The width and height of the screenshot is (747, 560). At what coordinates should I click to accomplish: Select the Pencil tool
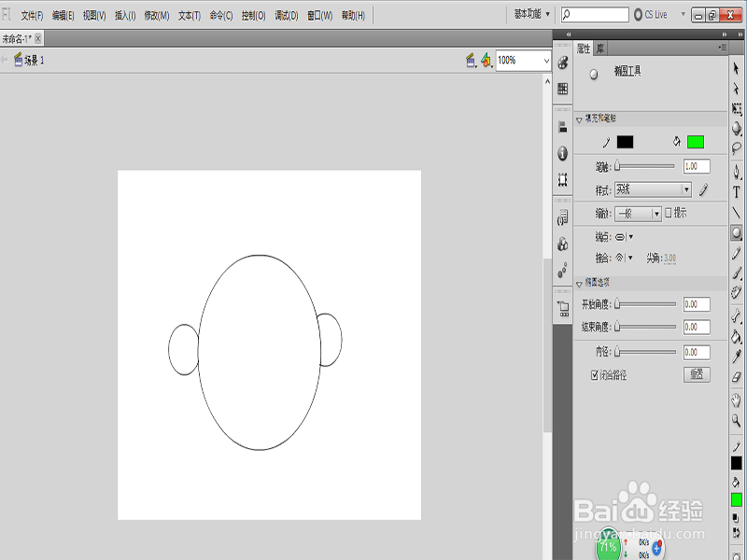tap(737, 253)
